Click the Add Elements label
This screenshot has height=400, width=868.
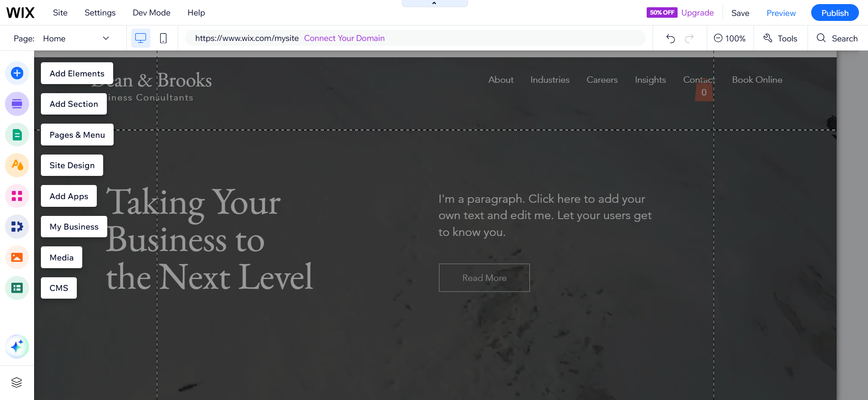(77, 73)
